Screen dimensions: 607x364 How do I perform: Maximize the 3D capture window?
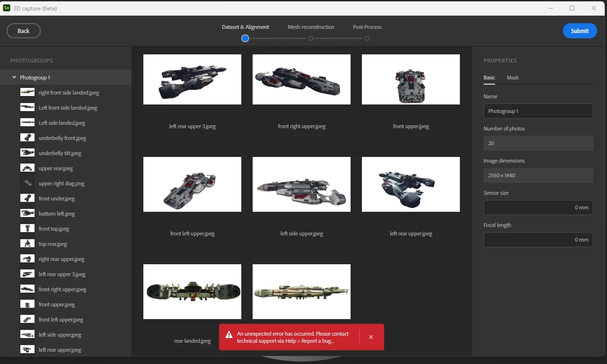coord(572,8)
